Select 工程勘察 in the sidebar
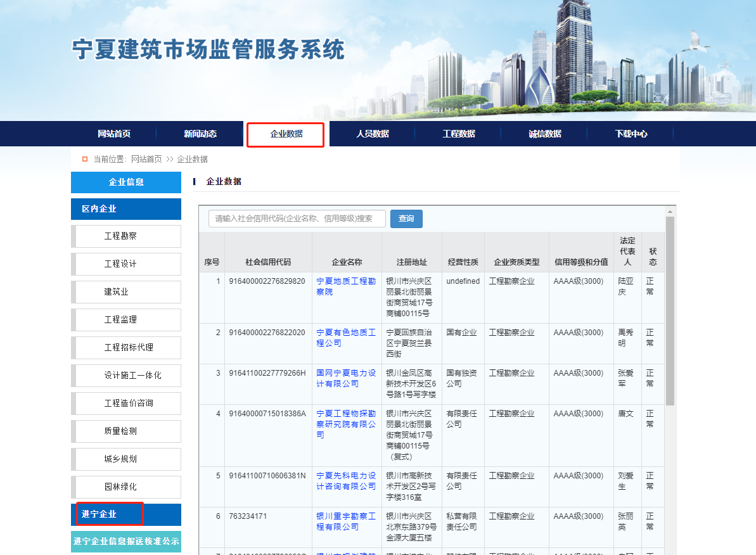756x555 pixels. 120,236
